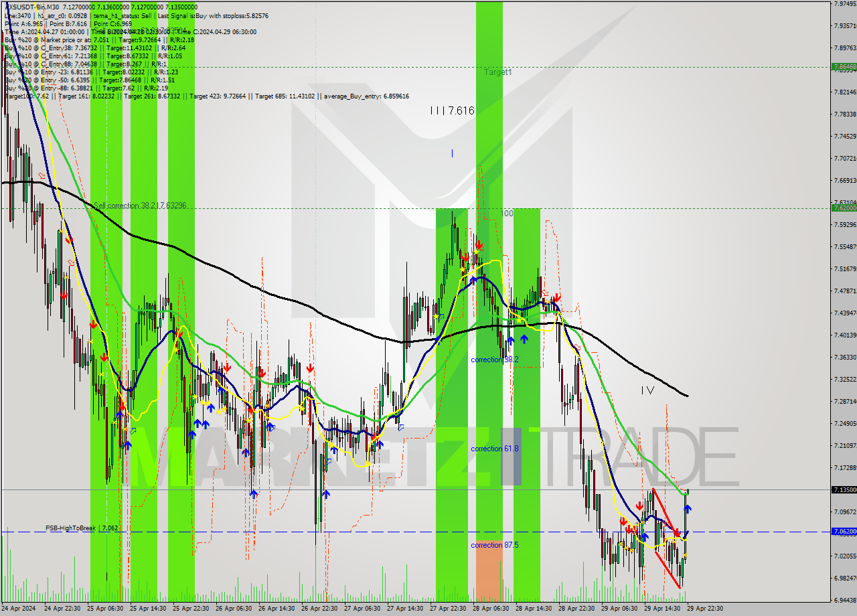Click the 7.97495 price axis value
857x616 pixels.
(845, 4)
